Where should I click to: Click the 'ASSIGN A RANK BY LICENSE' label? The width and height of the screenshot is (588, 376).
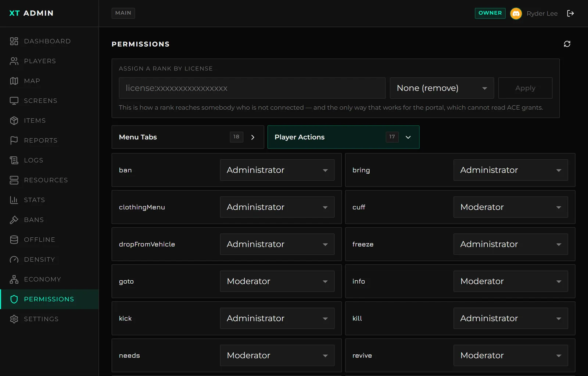click(166, 68)
